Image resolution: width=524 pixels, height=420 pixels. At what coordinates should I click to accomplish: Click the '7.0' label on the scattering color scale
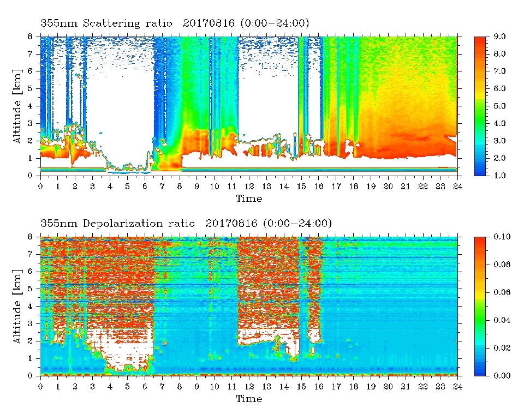(x=499, y=71)
